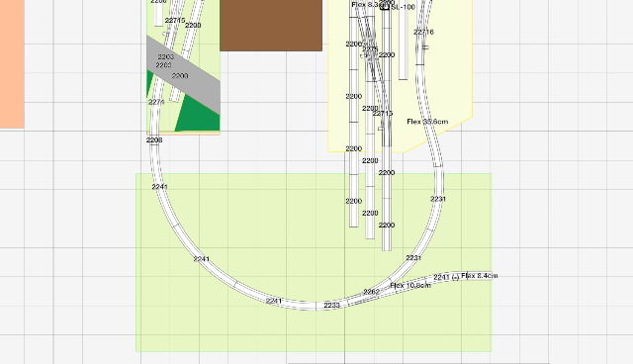Screen dimensions: 633x364
Task: Click the switch motor symbol beside 22716
Action: [x=425, y=47]
